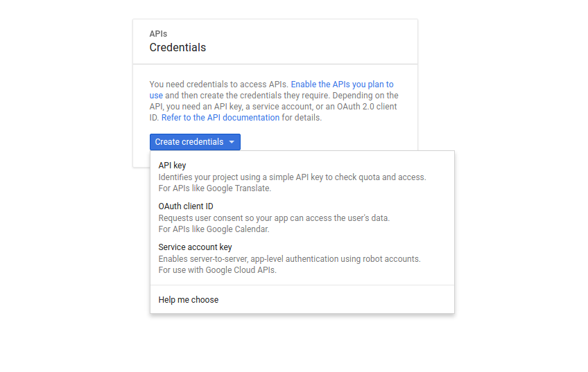Click 'Requests user consent' description text
The image size is (588, 372).
pos(274,218)
